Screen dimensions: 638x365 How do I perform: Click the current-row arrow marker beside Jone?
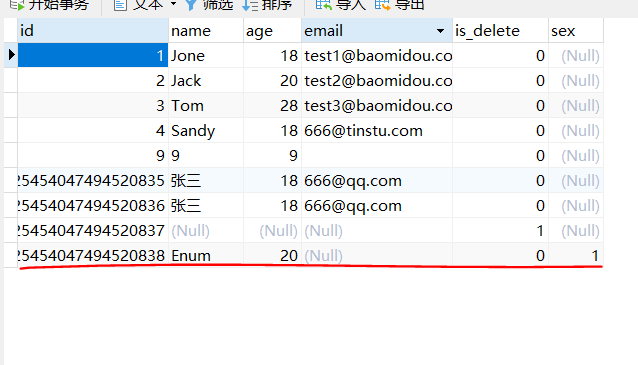[x=11, y=55]
